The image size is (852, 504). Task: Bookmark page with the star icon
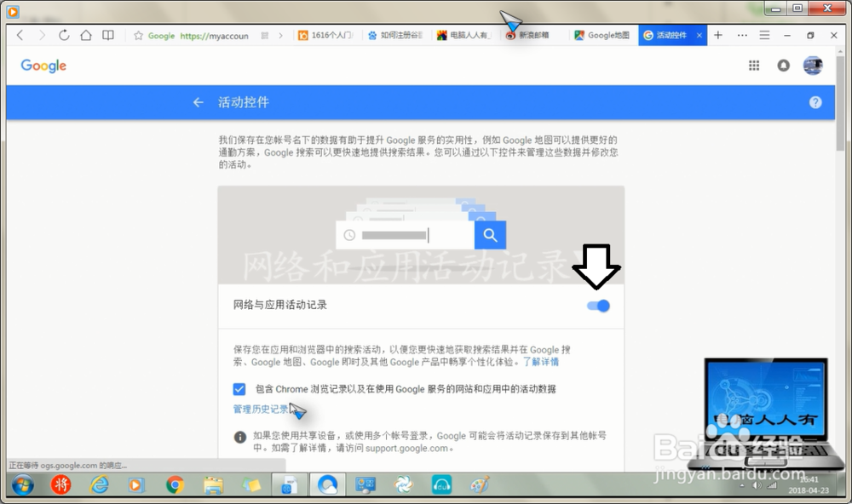(139, 36)
